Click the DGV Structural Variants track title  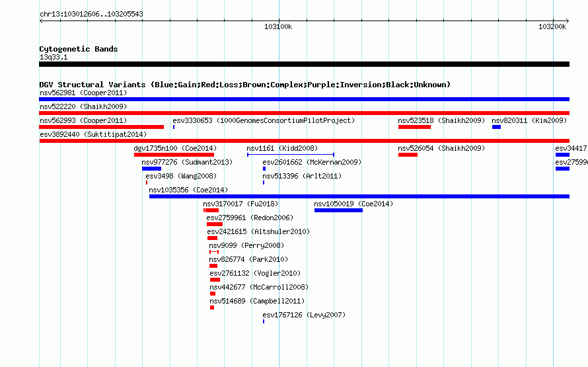pos(245,85)
